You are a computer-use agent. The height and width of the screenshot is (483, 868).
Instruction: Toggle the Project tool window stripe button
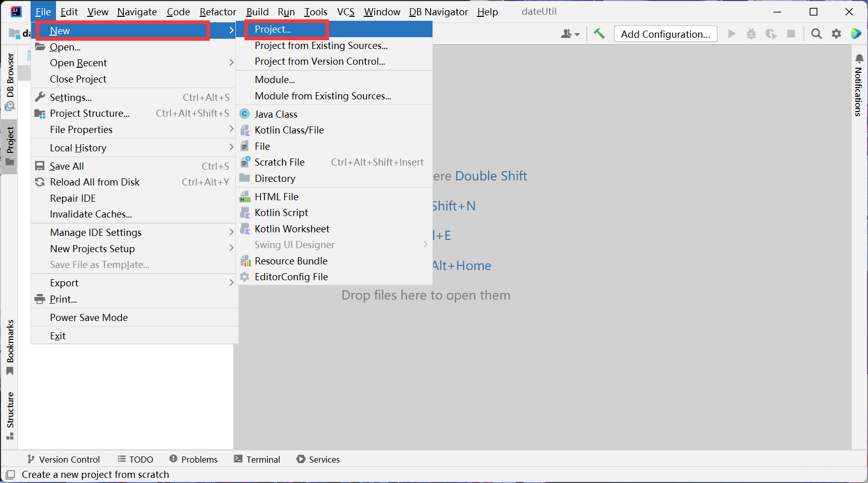coord(10,146)
